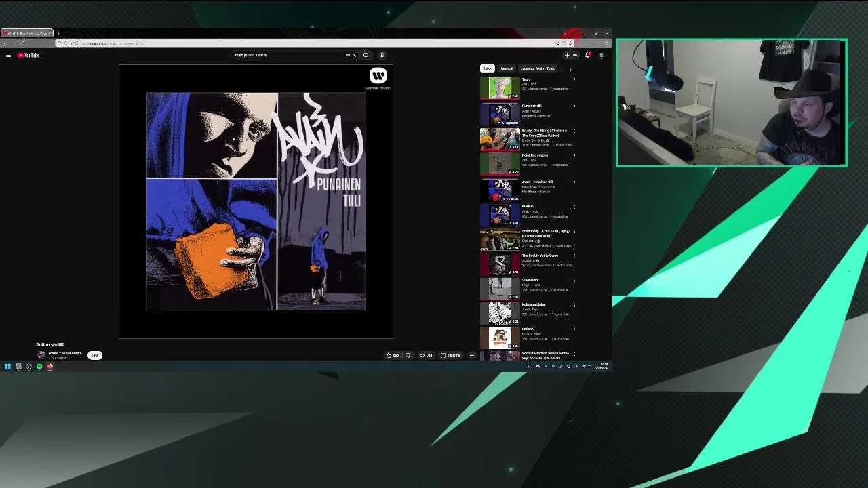Open more actions ellipsis below video
Viewport: 868px width, 488px height.
(x=472, y=355)
